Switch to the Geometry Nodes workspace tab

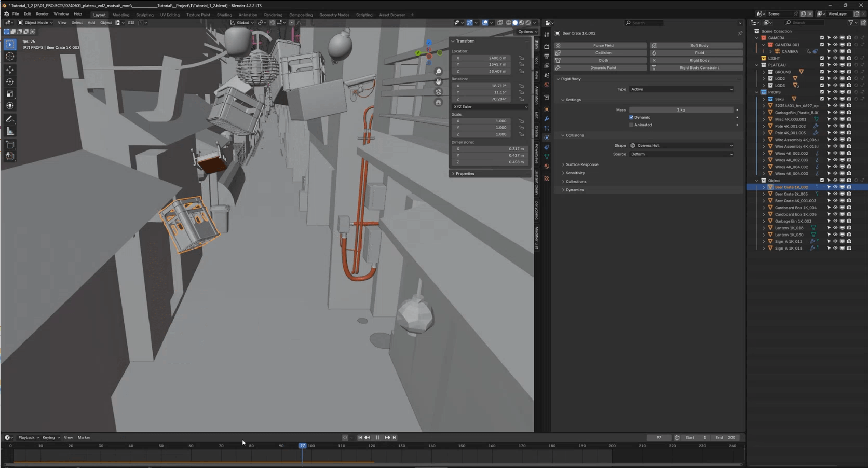(334, 15)
